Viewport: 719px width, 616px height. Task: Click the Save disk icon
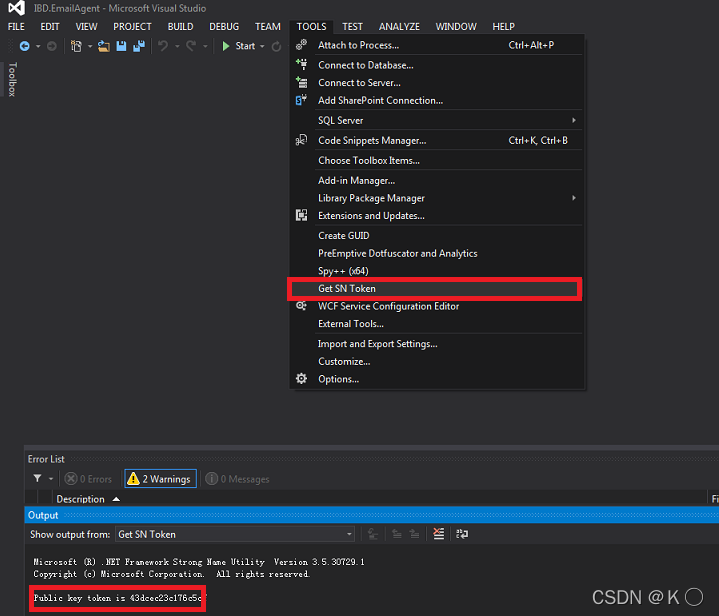(x=121, y=46)
